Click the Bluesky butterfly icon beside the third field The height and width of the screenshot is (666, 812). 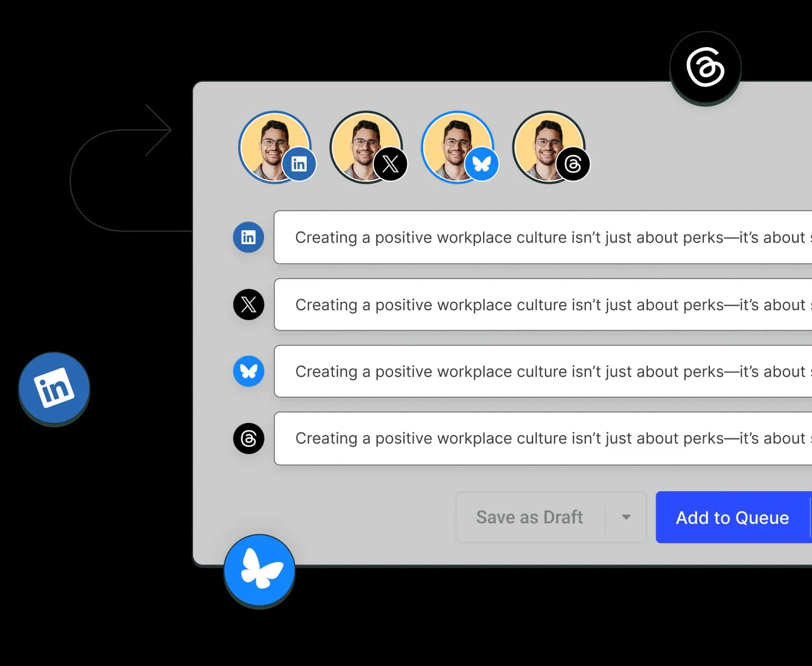pyautogui.click(x=248, y=371)
